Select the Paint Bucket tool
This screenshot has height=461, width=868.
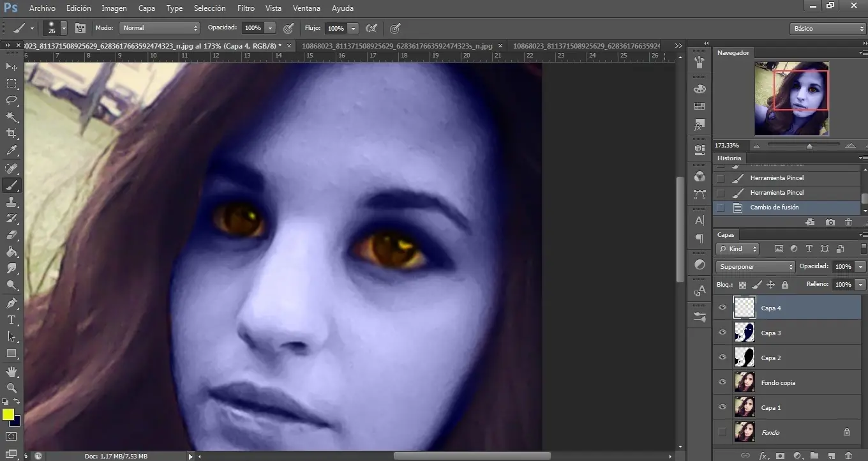[x=11, y=252]
